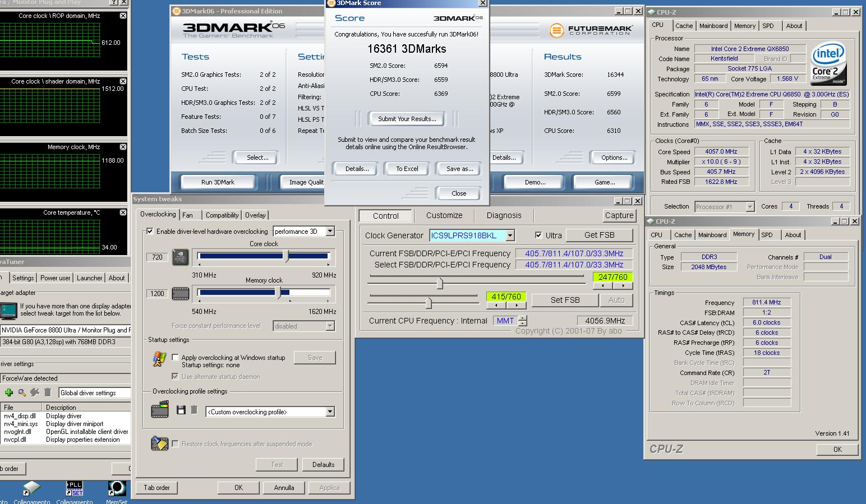Open SPD tab in lower CPU-Z window
Image resolution: width=866 pixels, height=504 pixels.
point(767,235)
